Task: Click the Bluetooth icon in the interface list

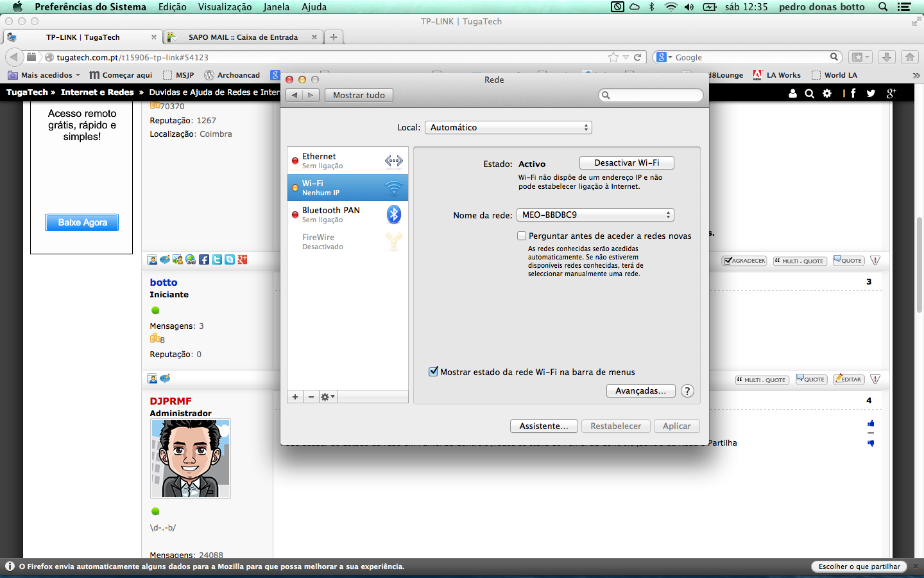Action: pos(393,215)
